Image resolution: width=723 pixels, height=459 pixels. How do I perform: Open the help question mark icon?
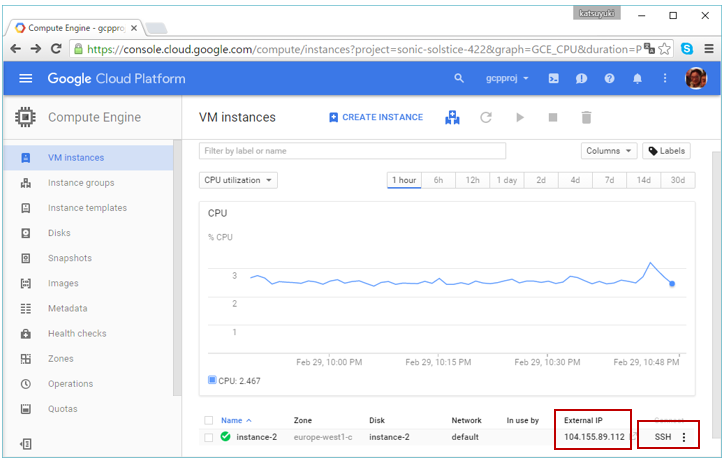coord(609,78)
